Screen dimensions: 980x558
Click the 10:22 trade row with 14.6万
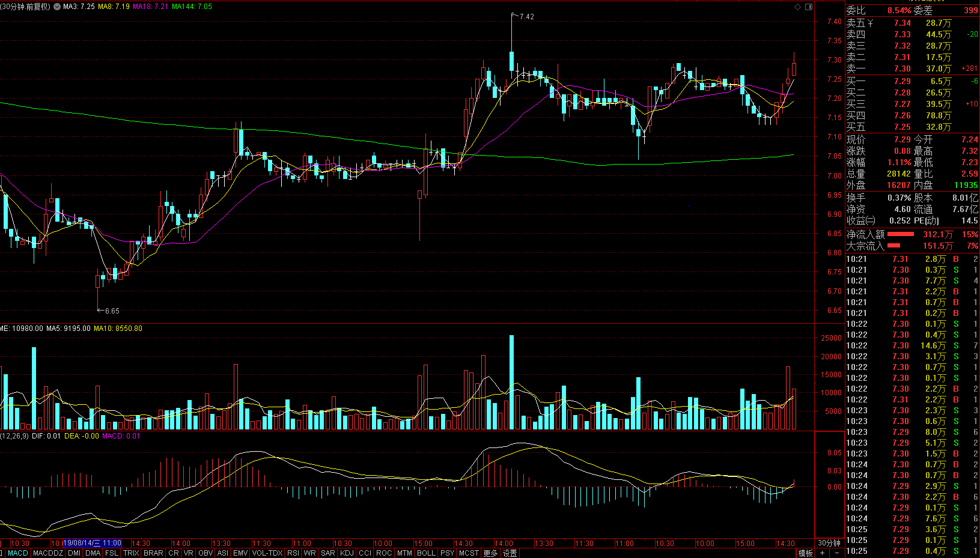(913, 345)
